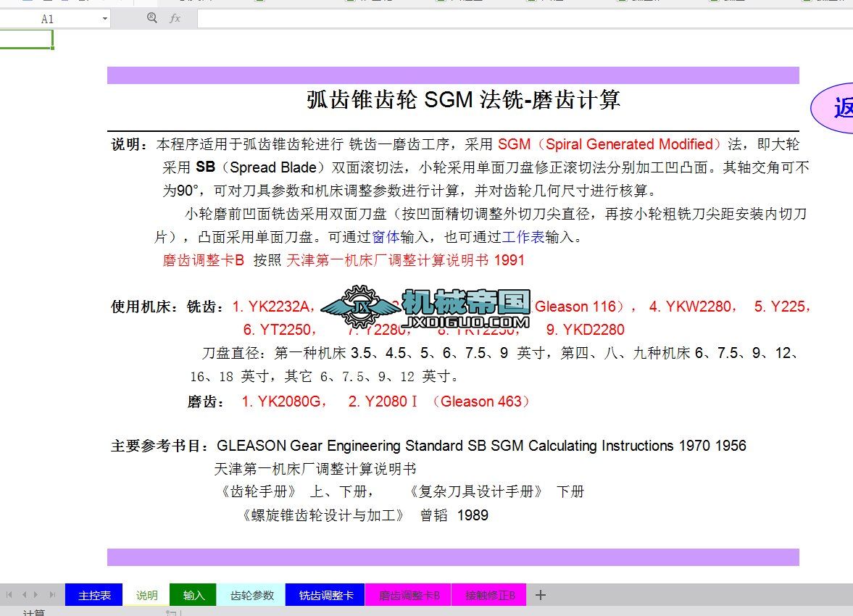Open the 接触修正B sheet tab
The height and width of the screenshot is (616, 853).
coord(489,594)
